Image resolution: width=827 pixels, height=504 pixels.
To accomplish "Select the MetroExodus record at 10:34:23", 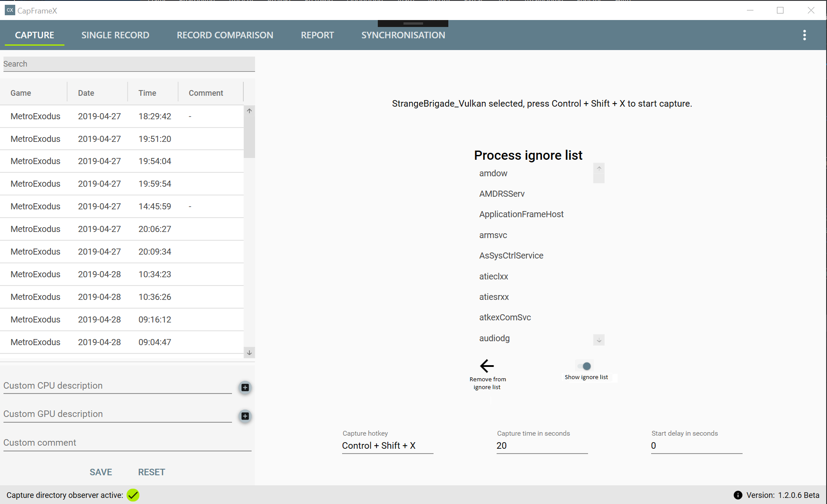I will tap(122, 274).
